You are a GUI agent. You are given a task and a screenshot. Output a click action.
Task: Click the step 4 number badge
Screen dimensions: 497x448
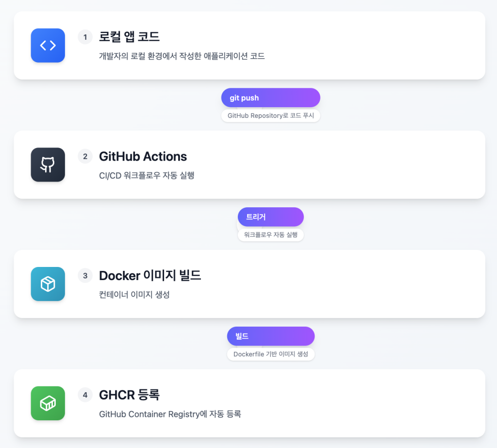[85, 395]
